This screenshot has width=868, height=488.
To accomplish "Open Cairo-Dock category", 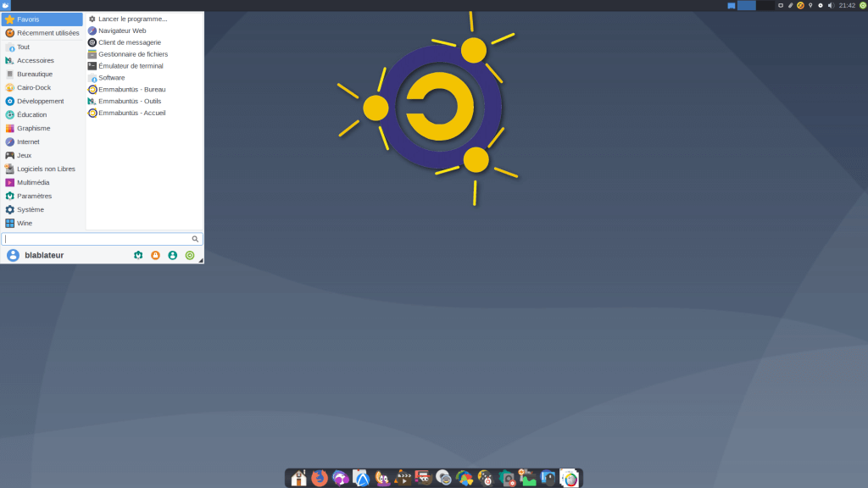I will pyautogui.click(x=42, y=87).
